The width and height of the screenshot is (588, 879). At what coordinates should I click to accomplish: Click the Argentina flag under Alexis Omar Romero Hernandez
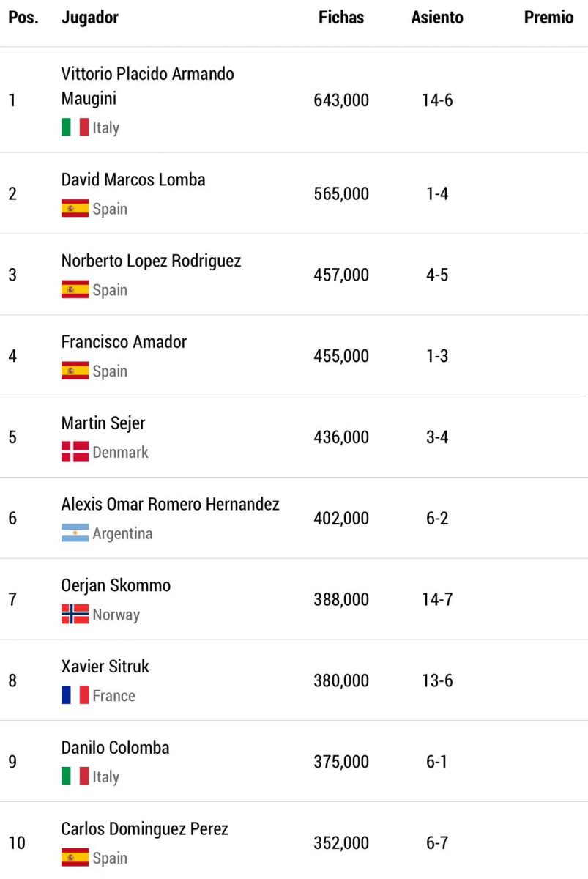(75, 533)
